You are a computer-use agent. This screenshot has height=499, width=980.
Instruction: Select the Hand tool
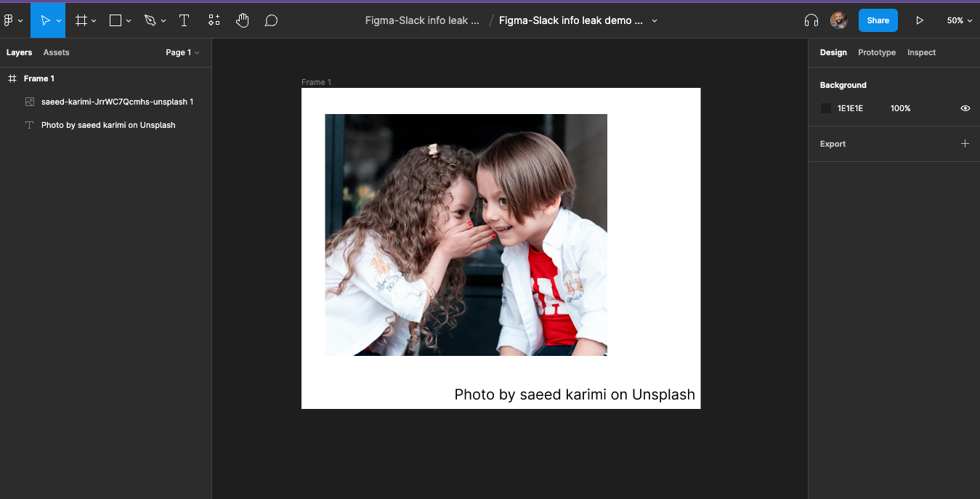243,20
